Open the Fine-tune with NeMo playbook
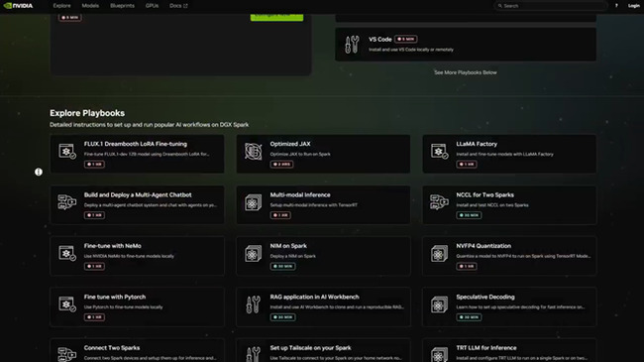The width and height of the screenshot is (644, 362). click(137, 256)
